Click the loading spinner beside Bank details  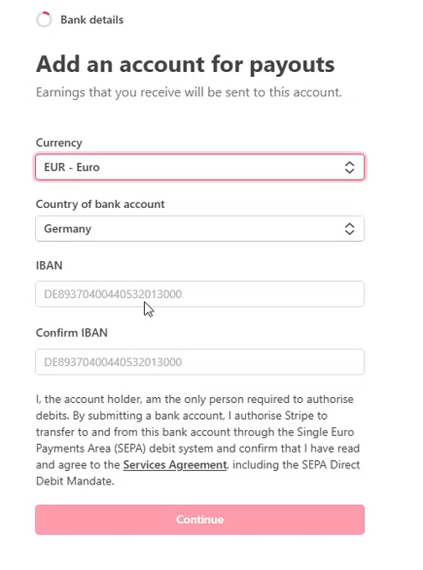click(44, 20)
